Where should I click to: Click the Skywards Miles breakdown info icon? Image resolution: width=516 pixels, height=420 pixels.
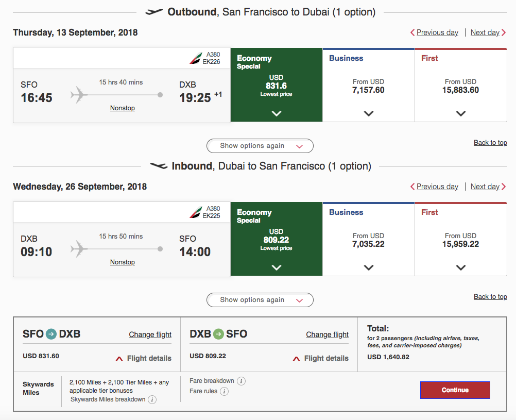click(152, 400)
